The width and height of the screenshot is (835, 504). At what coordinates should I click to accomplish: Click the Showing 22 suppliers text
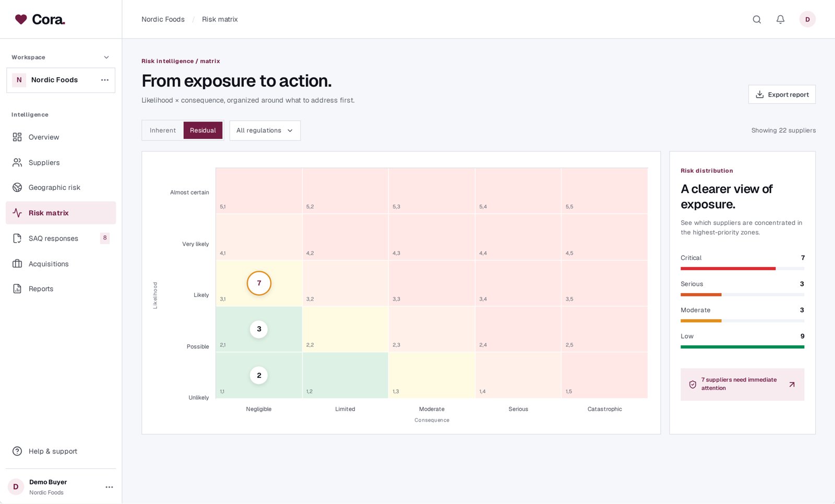[783, 130]
